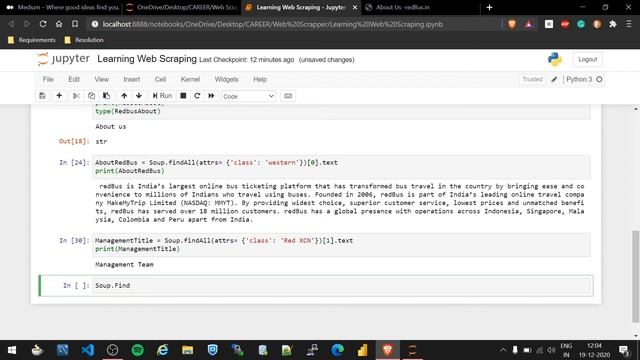This screenshot has width=640, height=360.
Task: Open the command palette keyboard icon
Action: [x=288, y=96]
